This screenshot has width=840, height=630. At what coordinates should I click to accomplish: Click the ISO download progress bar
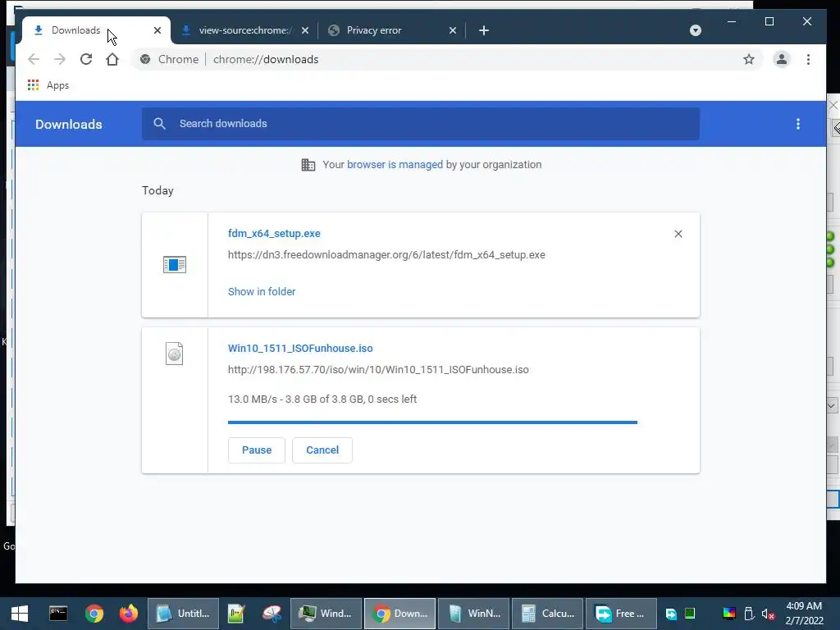click(432, 422)
